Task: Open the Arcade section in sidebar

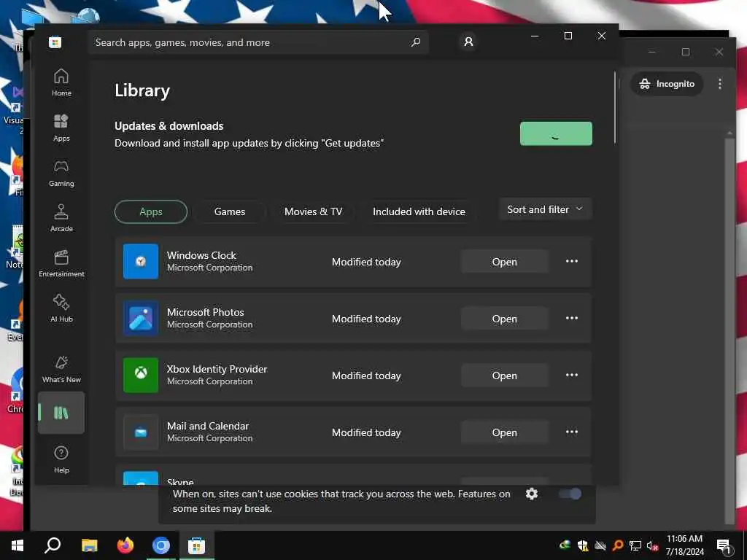Action: point(61,218)
